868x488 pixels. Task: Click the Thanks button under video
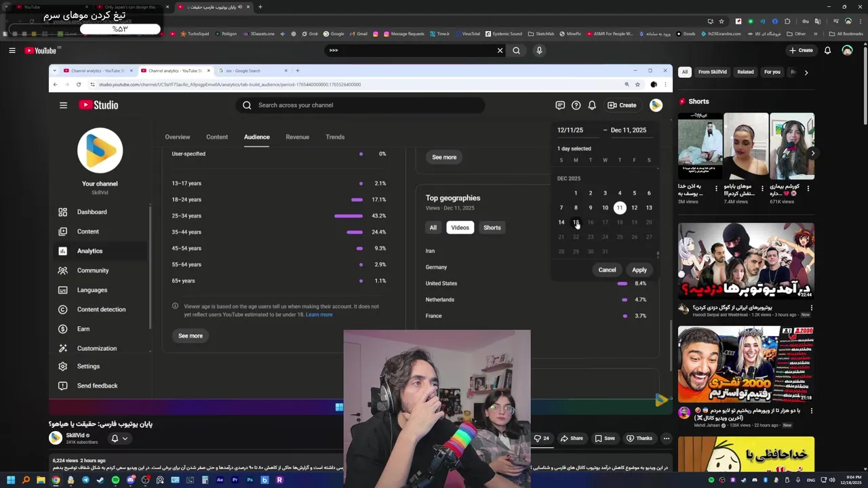pos(639,438)
